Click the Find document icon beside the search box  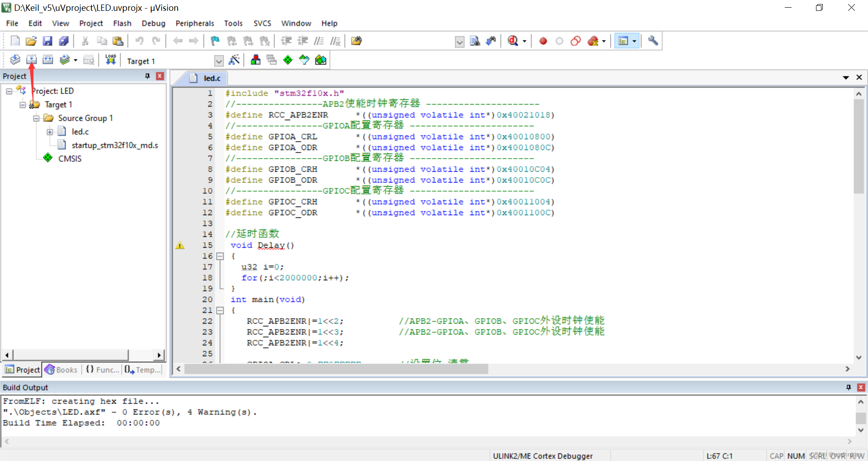click(475, 41)
